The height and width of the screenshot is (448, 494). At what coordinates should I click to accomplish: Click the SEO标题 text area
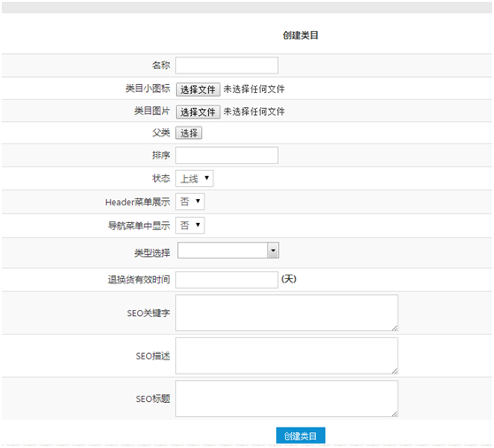click(287, 398)
